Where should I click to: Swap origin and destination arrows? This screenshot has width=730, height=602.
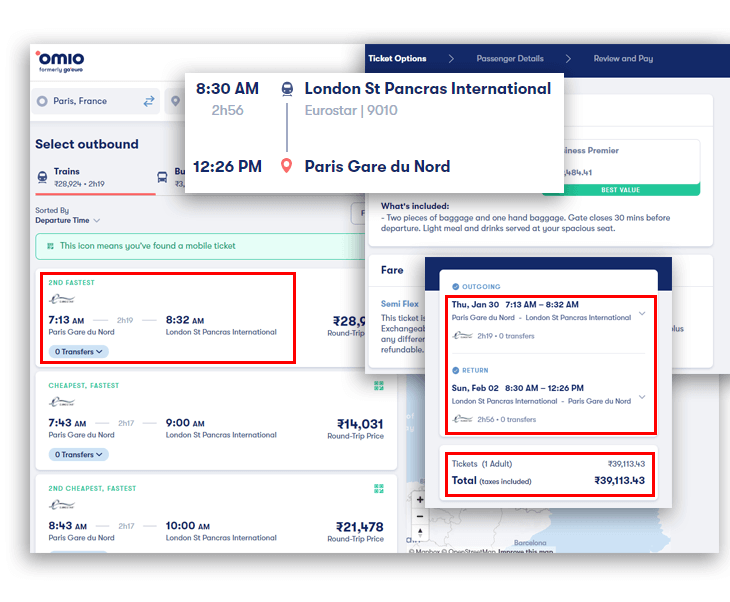(149, 101)
